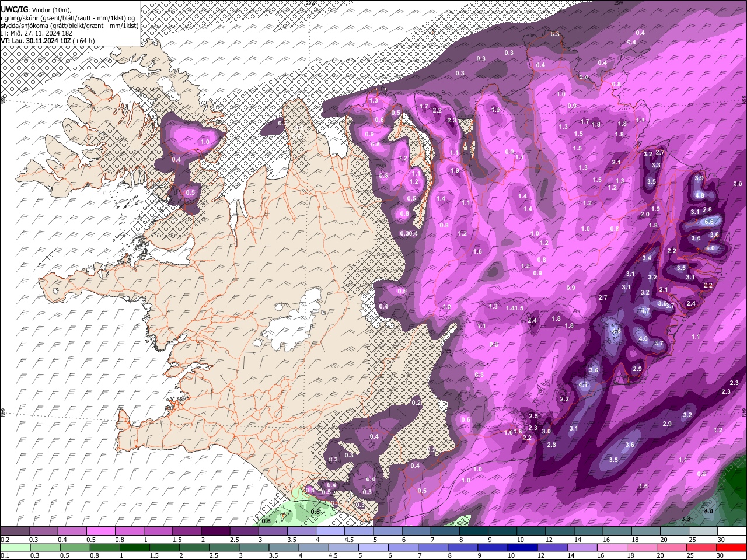Select the 3 swatch in the bottom rain scale

pos(253,547)
